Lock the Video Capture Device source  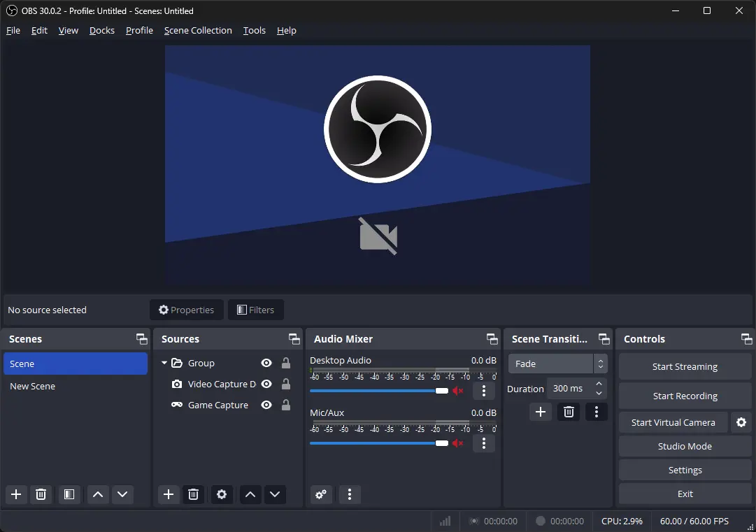[x=286, y=384]
